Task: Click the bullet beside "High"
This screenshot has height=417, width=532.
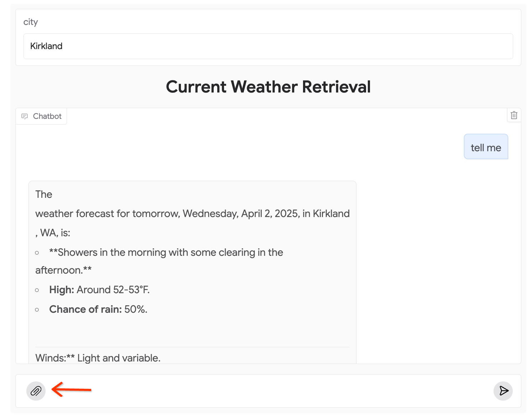Action: click(37, 290)
